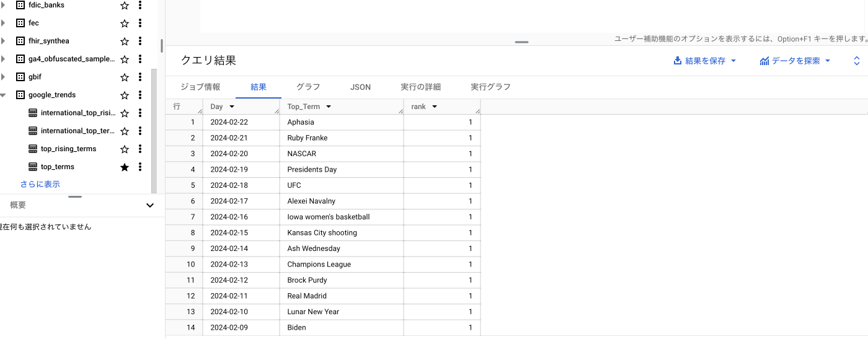Click the 結果を保存 button
This screenshot has height=339, width=868.
click(x=705, y=61)
